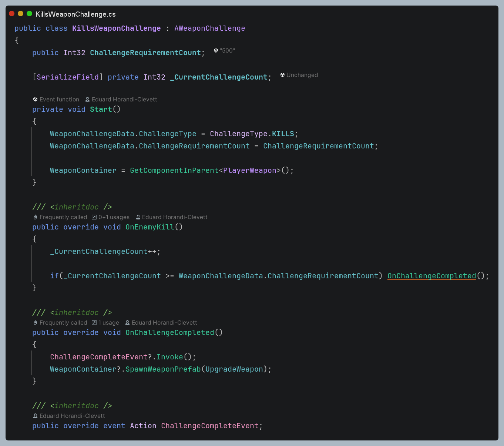Viewport: 504px width, 446px height.
Task: Click the author icon above ChallengeCompleteEvent declaration
Action: coord(35,416)
